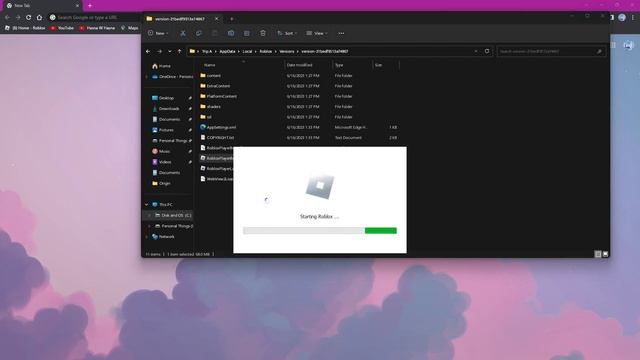Click the Copy icon in Explorer toolbar
Image resolution: width=640 pixels, height=360 pixels.
click(x=199, y=33)
